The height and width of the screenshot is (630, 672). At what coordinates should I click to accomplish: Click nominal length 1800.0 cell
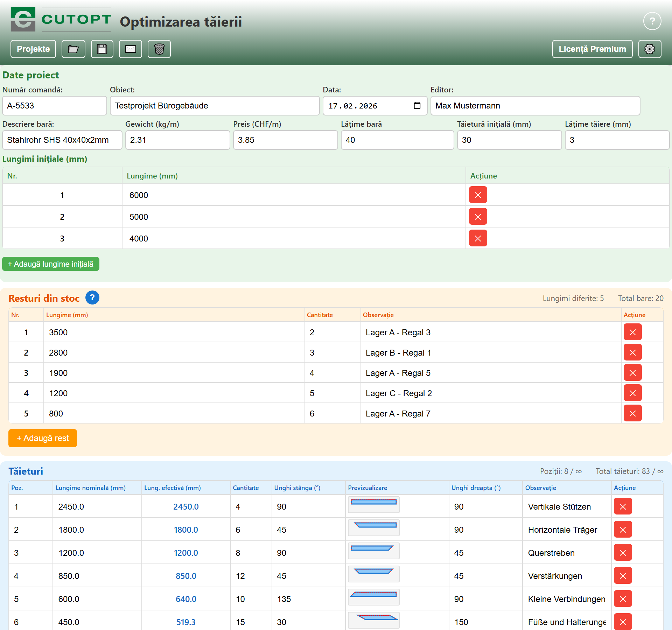pyautogui.click(x=97, y=530)
